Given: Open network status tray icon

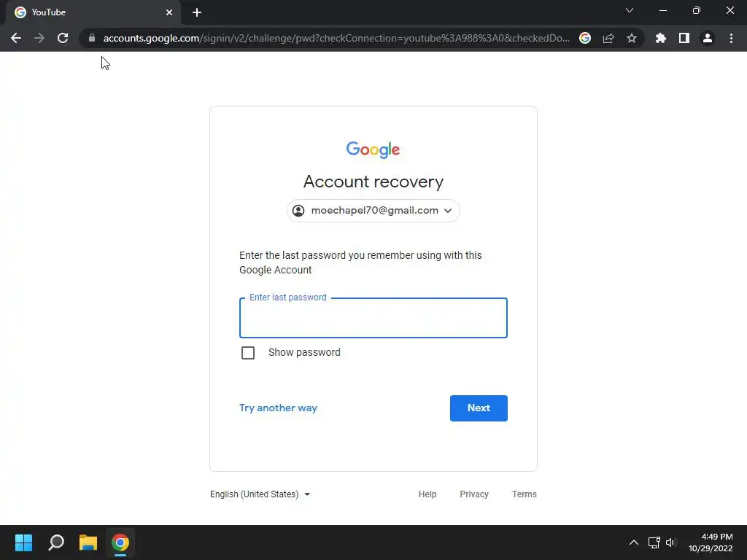Looking at the screenshot, I should [654, 542].
